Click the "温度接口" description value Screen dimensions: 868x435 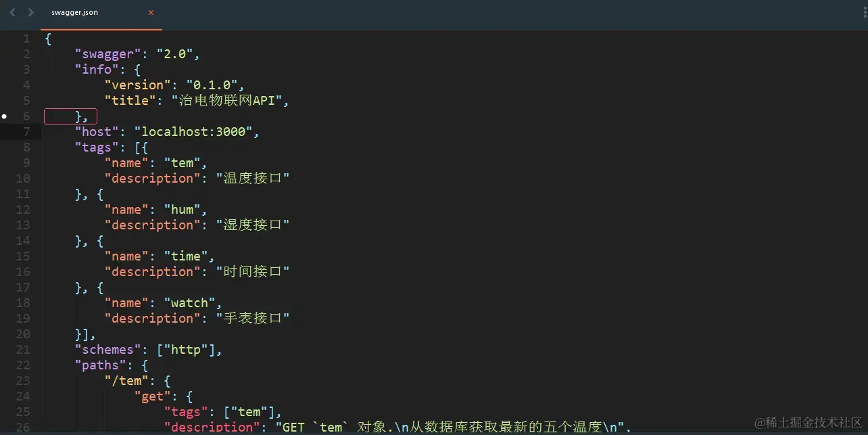coord(253,179)
